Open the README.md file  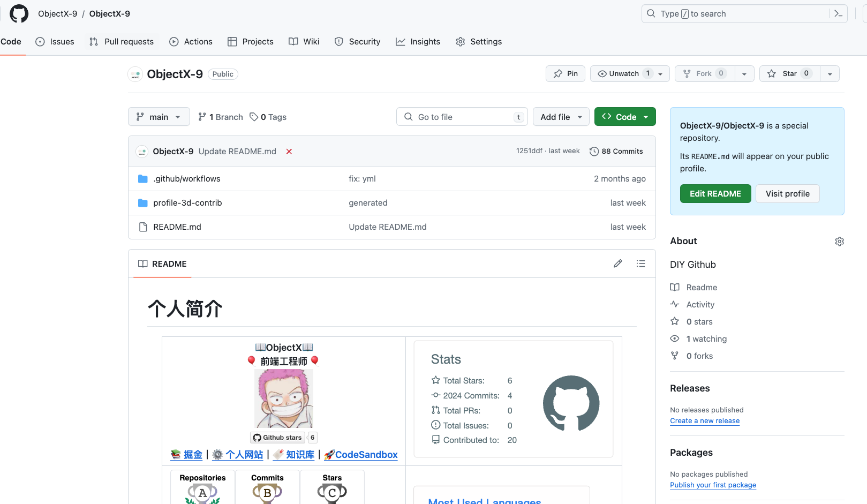click(177, 227)
